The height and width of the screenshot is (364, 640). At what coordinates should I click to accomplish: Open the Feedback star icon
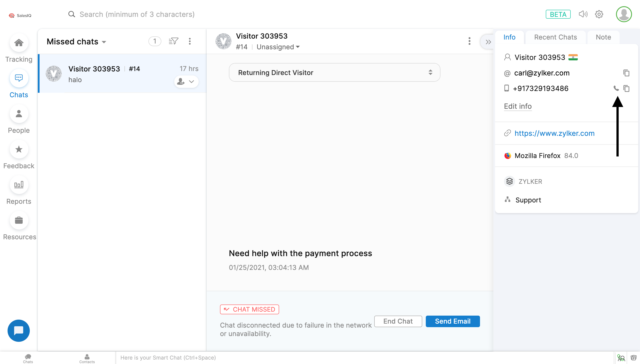tap(19, 150)
